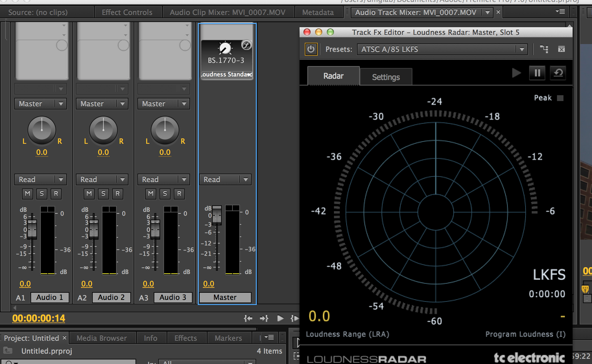The height and width of the screenshot is (364, 592).
Task: Enable recording on Audio 3 track
Action: pos(179,194)
